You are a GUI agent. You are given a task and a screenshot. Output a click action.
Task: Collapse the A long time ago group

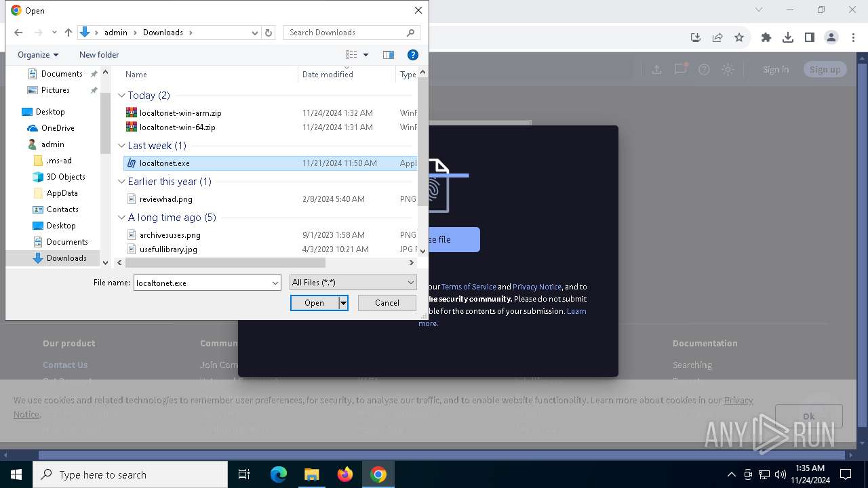tap(122, 218)
